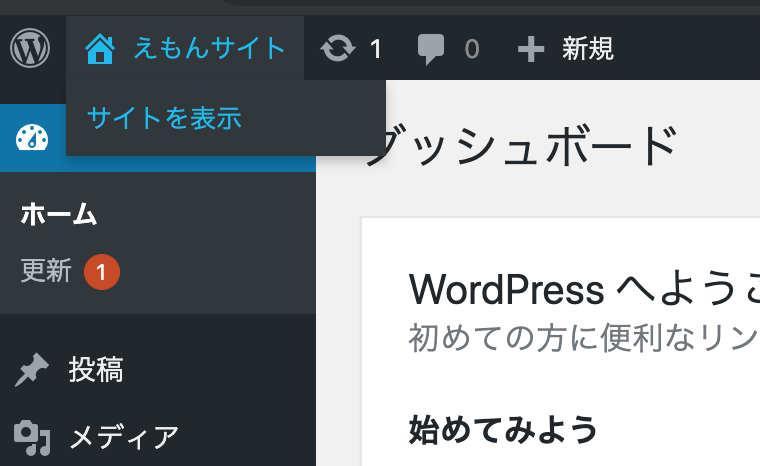Click the ダッシュボード page heading
The height and width of the screenshot is (466, 760).
(x=521, y=145)
